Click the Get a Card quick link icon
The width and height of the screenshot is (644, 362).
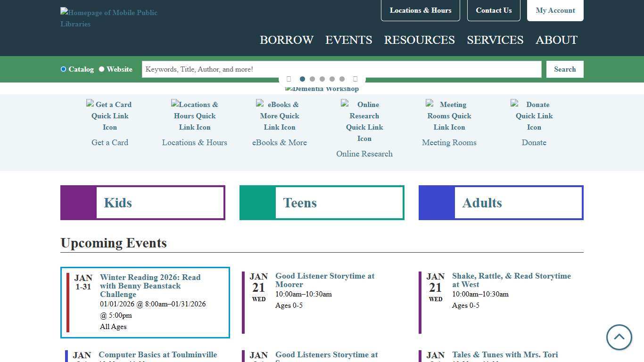click(x=110, y=115)
